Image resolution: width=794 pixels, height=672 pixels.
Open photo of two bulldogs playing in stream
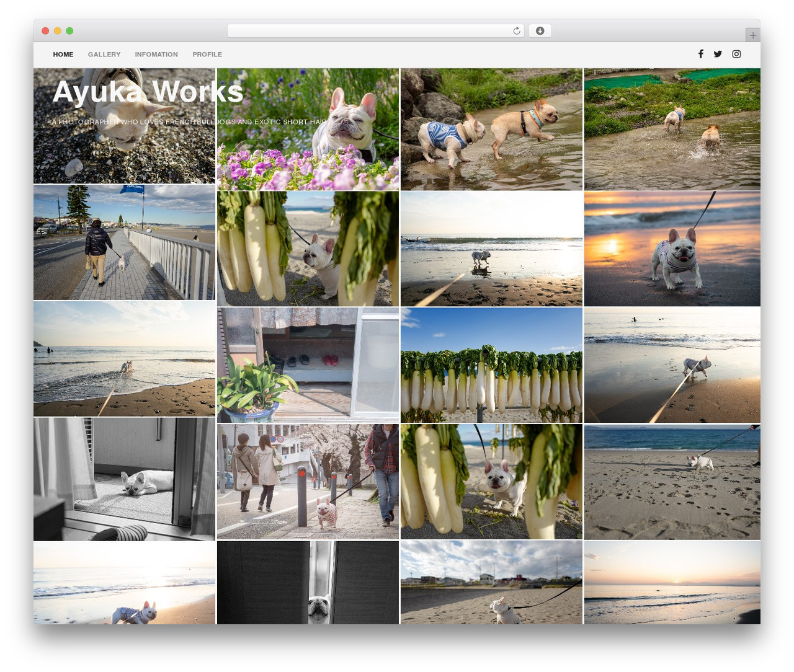click(x=491, y=129)
